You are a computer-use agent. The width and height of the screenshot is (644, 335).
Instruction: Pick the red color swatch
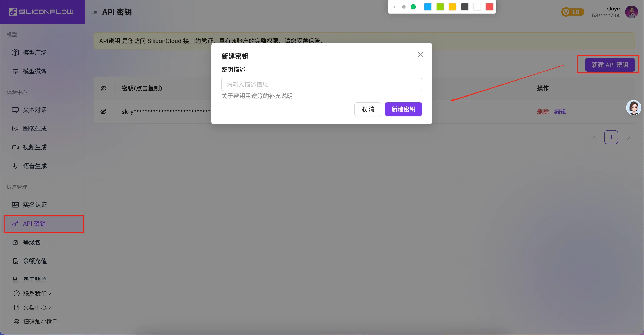[x=489, y=7]
